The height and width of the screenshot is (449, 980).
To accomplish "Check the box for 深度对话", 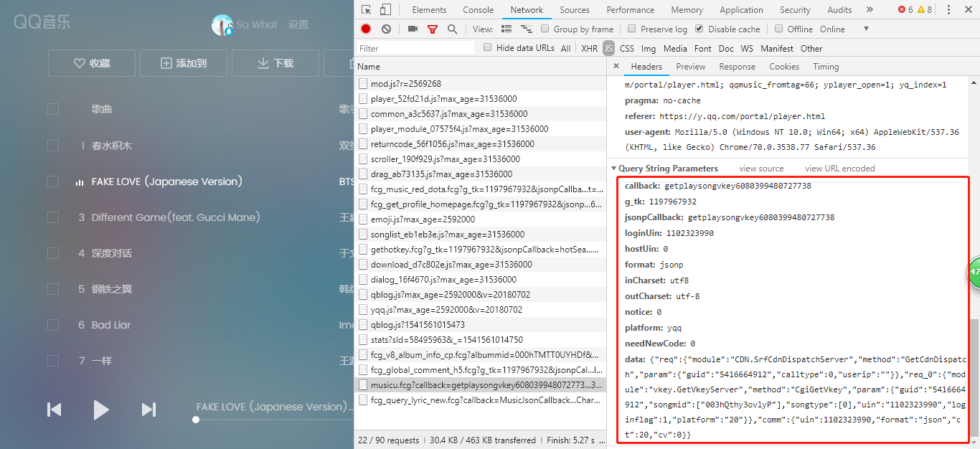I will point(53,253).
